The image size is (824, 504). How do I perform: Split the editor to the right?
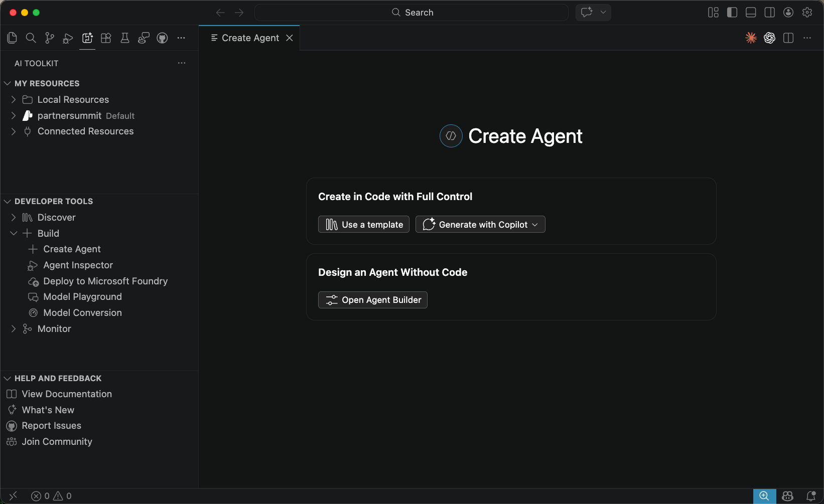788,38
